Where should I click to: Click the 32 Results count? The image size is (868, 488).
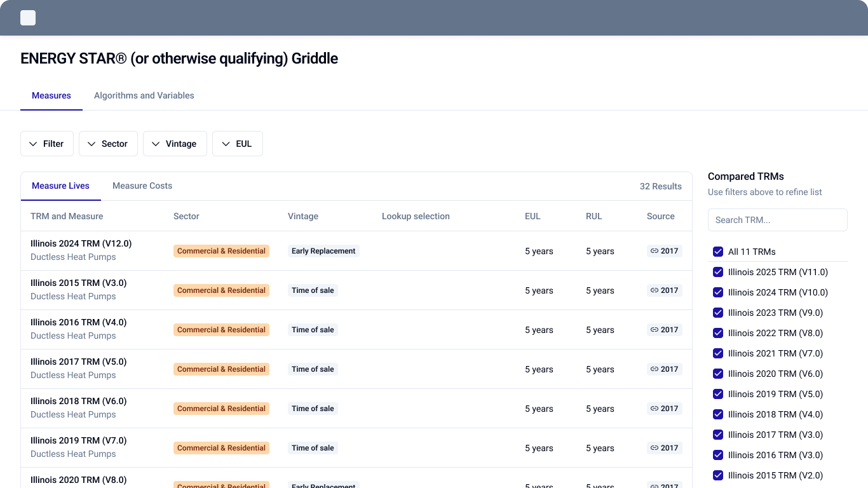click(x=661, y=186)
